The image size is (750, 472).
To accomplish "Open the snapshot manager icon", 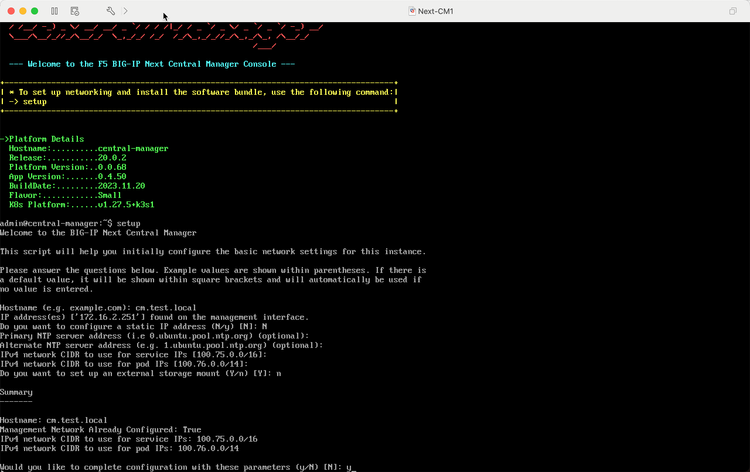I will 75,11.
